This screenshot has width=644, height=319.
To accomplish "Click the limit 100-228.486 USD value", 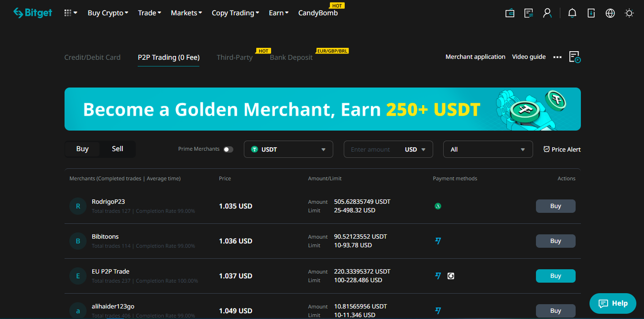I will click(358, 280).
